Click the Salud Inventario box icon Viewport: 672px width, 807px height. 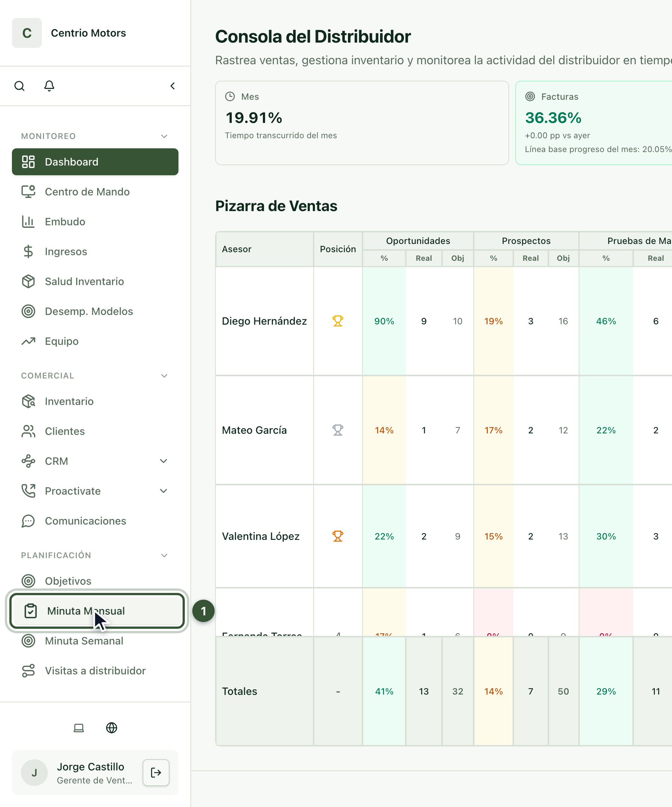tap(28, 282)
